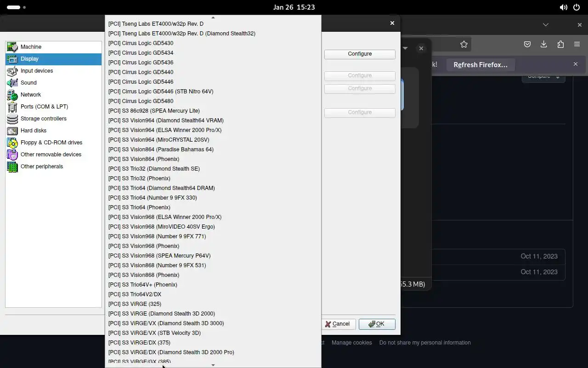
Task: Click the Other removable devices icon
Action: coord(12,155)
